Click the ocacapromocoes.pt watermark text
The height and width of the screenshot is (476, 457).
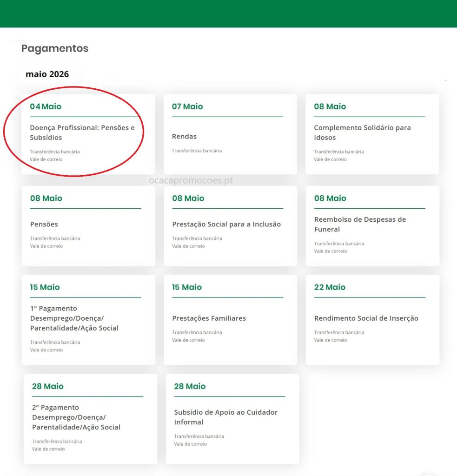pos(190,180)
